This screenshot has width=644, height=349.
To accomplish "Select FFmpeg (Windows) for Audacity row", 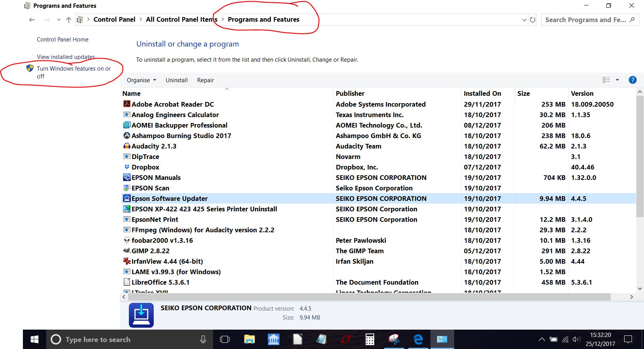I will coord(378,230).
